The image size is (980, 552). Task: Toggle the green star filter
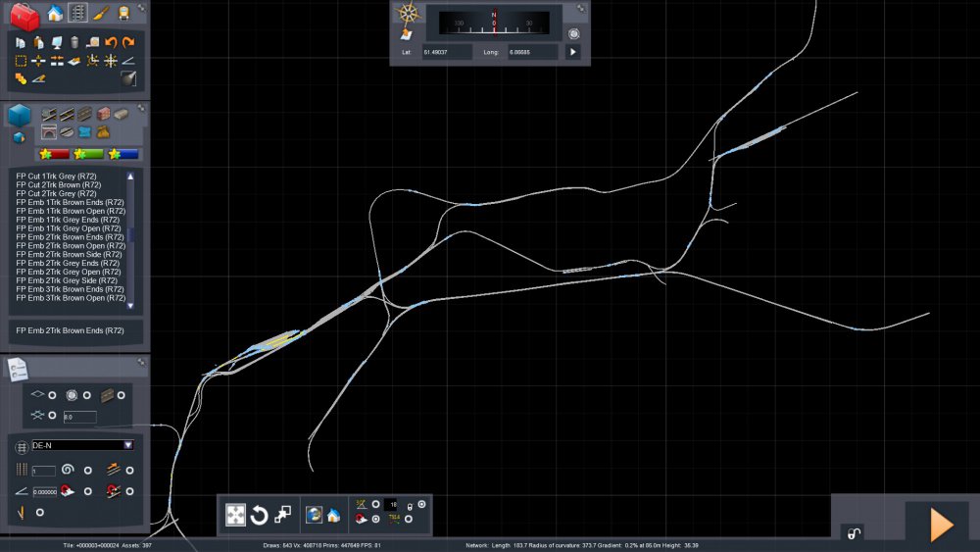(89, 154)
